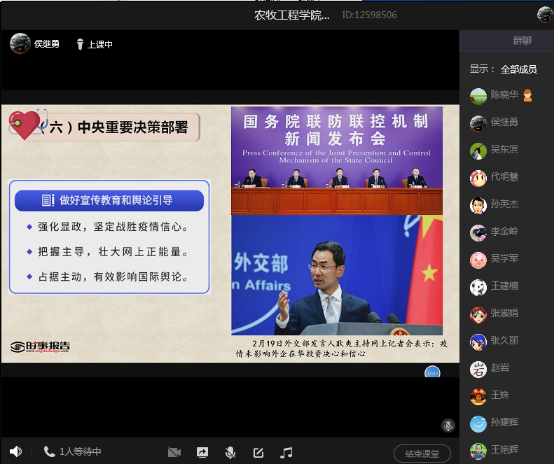Open the phone waiting queue icon

(49, 451)
